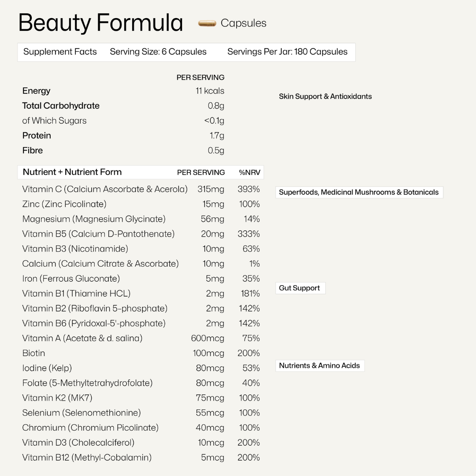Screen dimensions: 476x476
Task: Click the Supplement Facts label
Action: 60,52
